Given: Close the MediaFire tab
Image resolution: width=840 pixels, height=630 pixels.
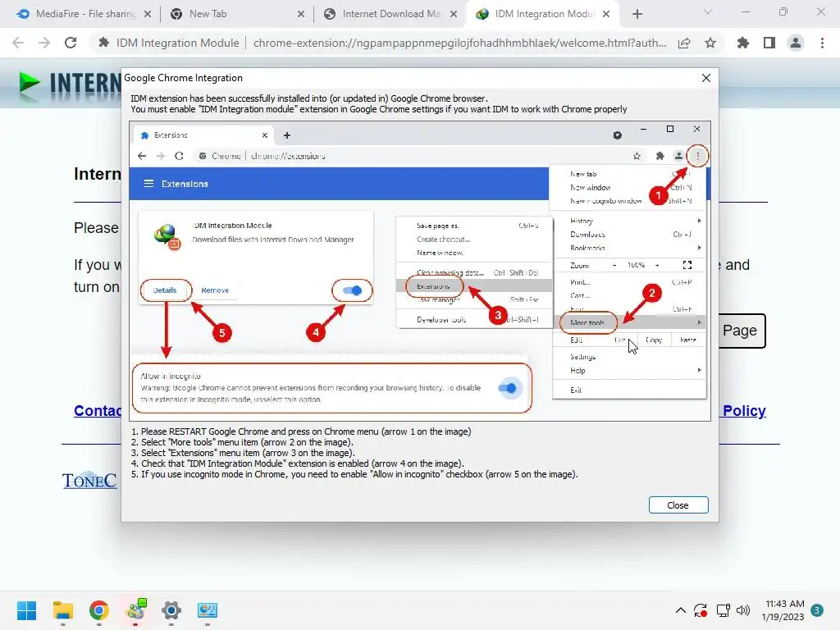Looking at the screenshot, I should pyautogui.click(x=148, y=14).
